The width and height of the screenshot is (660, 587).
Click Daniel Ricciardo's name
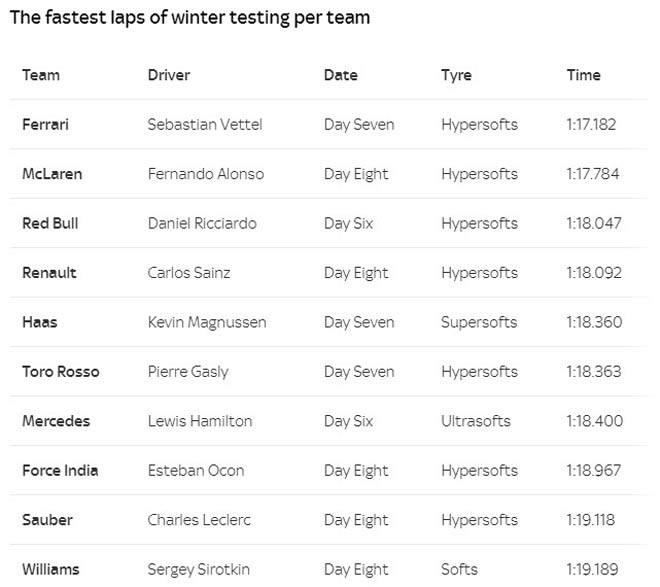pyautogui.click(x=202, y=223)
